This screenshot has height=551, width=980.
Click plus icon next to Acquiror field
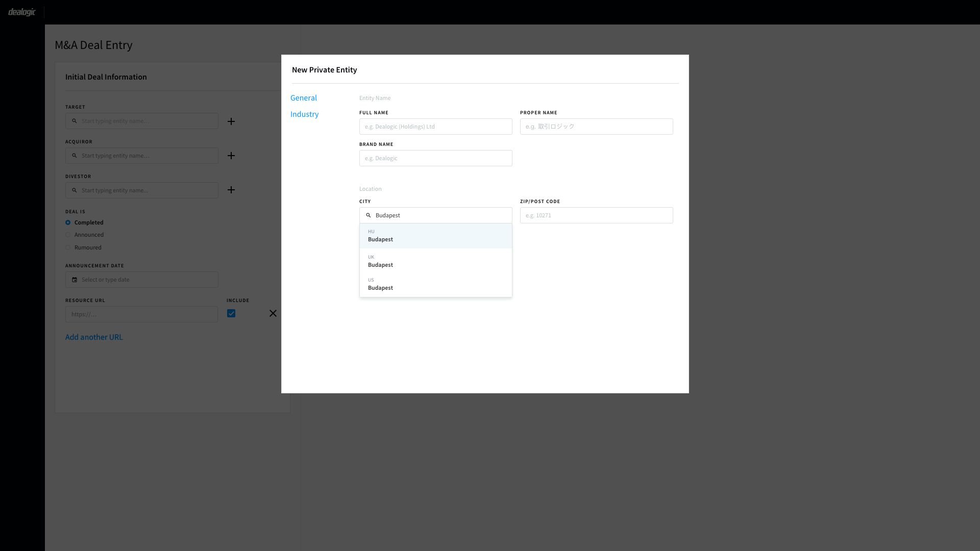[x=231, y=156]
